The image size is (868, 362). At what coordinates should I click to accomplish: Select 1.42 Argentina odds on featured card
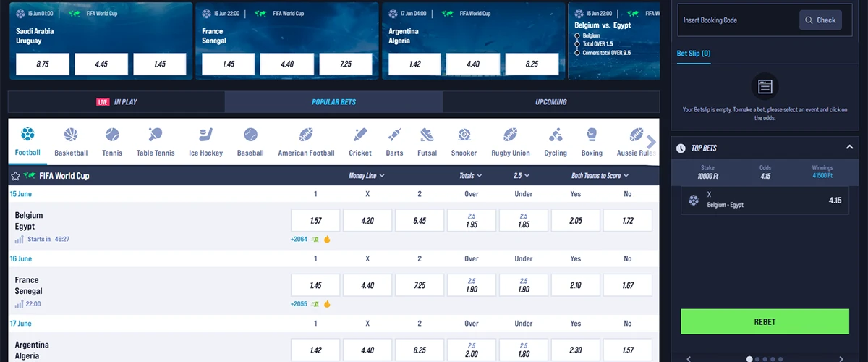pyautogui.click(x=414, y=64)
